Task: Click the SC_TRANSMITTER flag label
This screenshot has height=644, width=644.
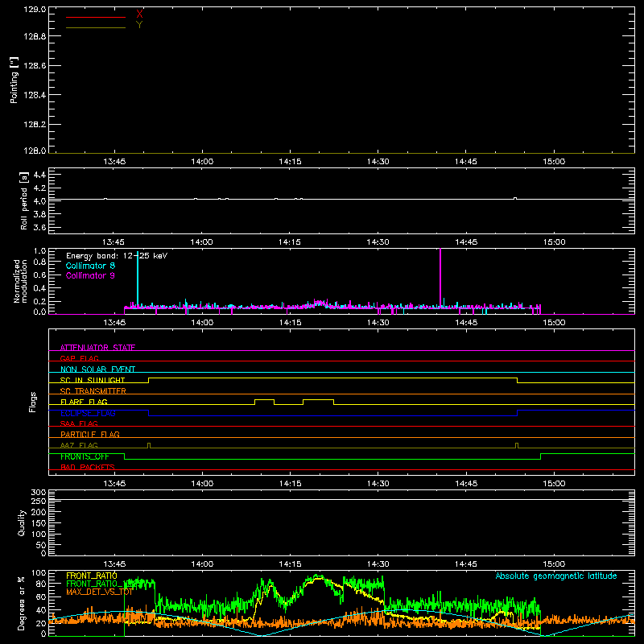Action: [x=93, y=391]
